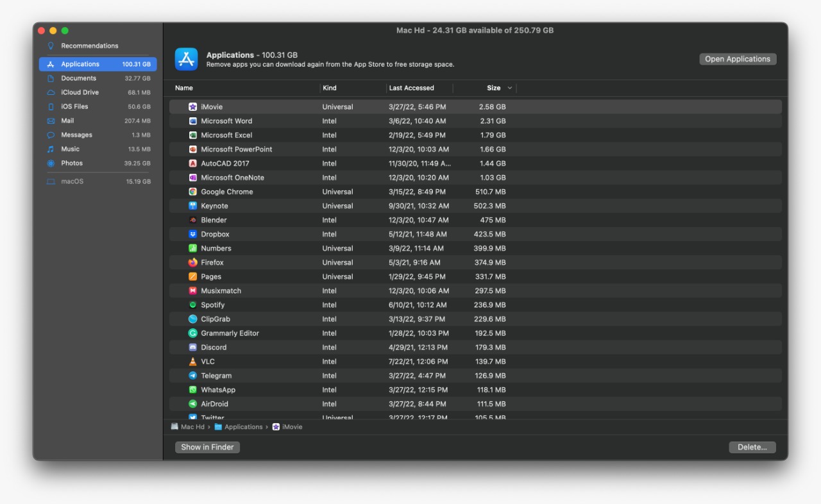This screenshot has width=821, height=504.
Task: Select the Google Chrome row name
Action: 227,192
